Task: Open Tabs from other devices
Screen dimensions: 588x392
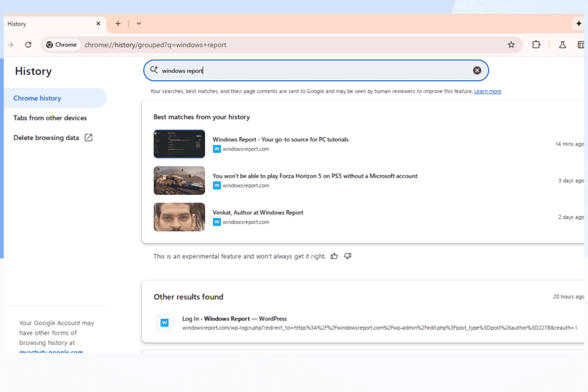Action: coord(50,118)
